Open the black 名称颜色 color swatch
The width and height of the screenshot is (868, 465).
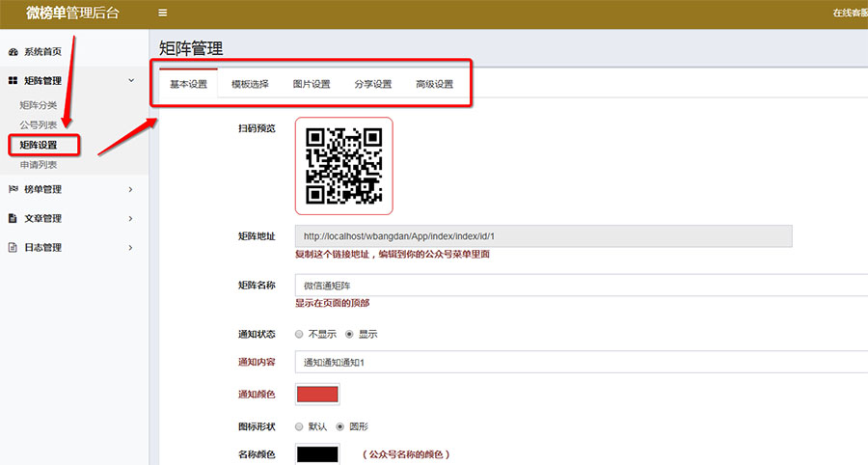317,454
